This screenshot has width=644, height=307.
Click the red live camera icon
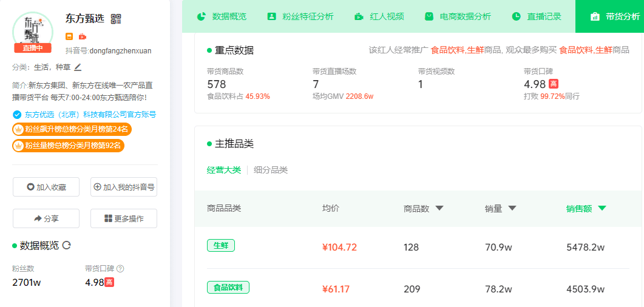(83, 36)
